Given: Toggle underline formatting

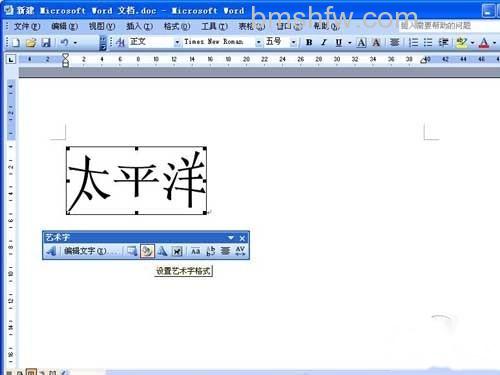Looking at the screenshot, I should tap(339, 42).
